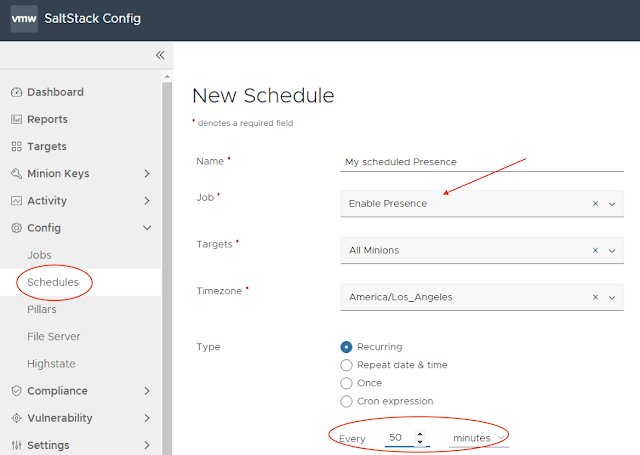Screen dimensions: 640x455
Task: Collapse the sidebar with double-chevron icon
Action: tap(160, 55)
